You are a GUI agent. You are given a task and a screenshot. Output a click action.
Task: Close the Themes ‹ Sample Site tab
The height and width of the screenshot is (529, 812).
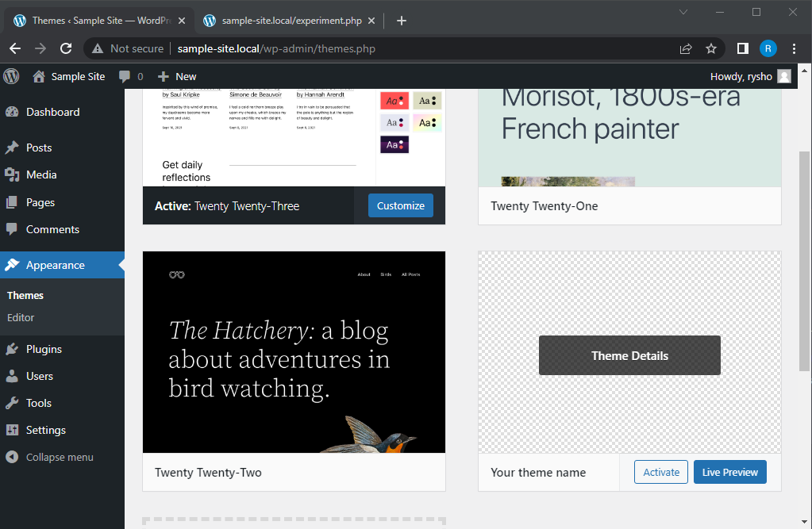click(182, 21)
